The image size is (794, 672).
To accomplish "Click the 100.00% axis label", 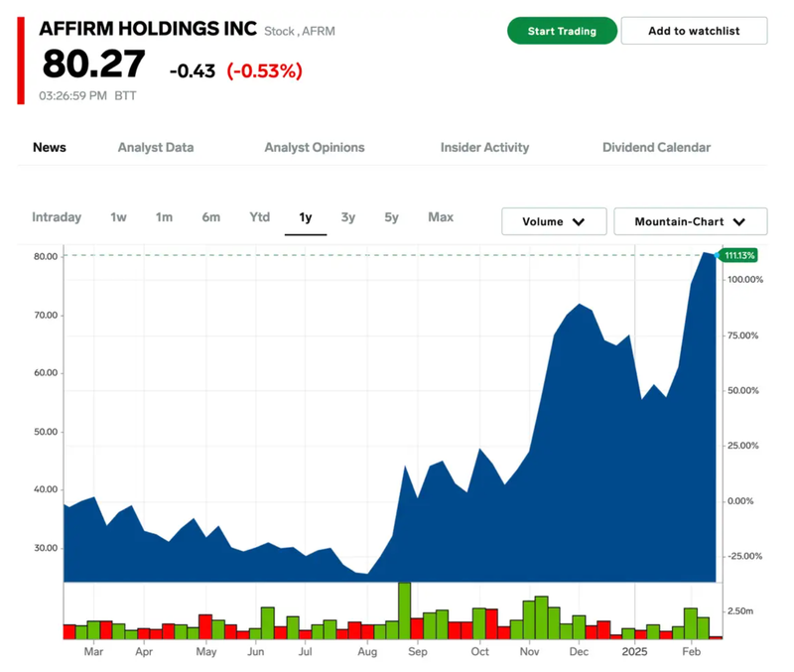I will (745, 280).
